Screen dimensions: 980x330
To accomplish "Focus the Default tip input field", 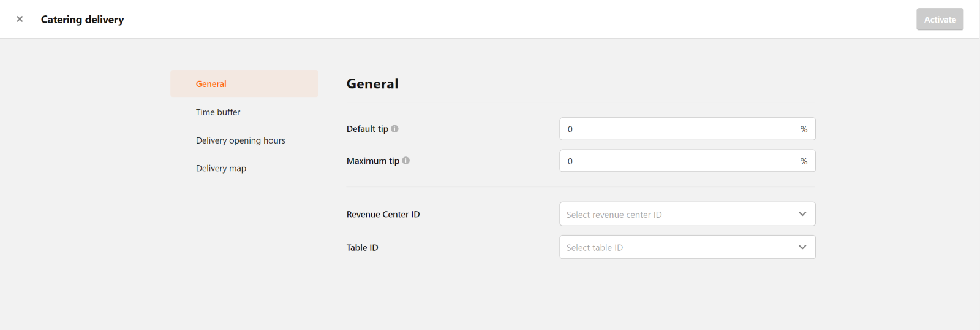I will (687, 129).
